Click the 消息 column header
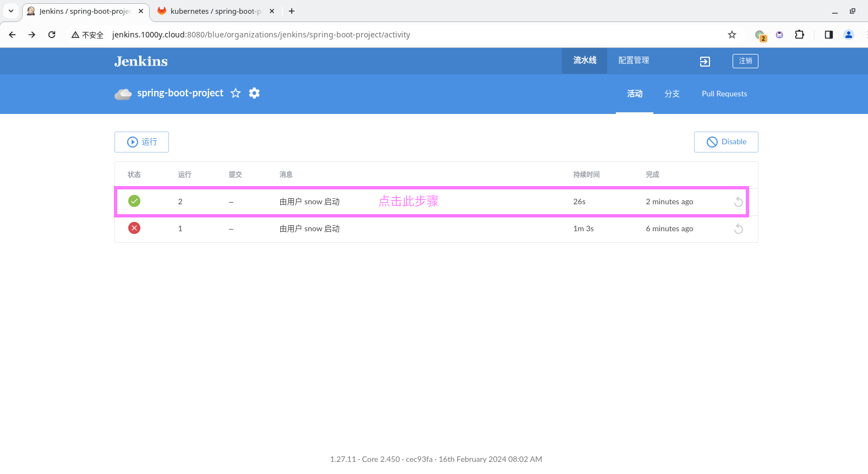Screen dimensions: 868x474 coord(286,175)
